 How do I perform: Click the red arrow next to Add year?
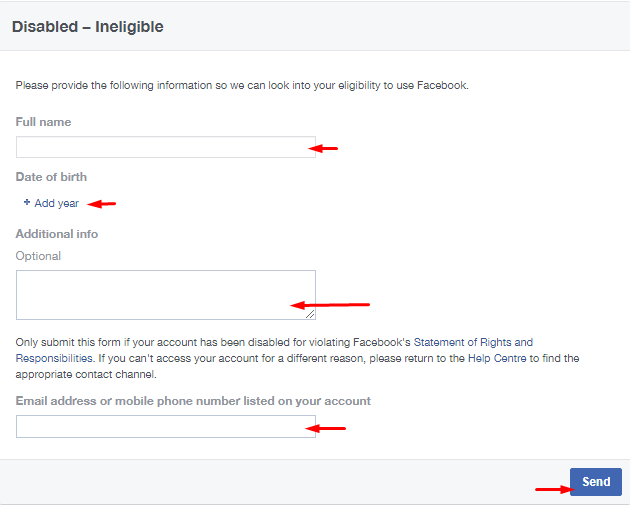[x=102, y=204]
